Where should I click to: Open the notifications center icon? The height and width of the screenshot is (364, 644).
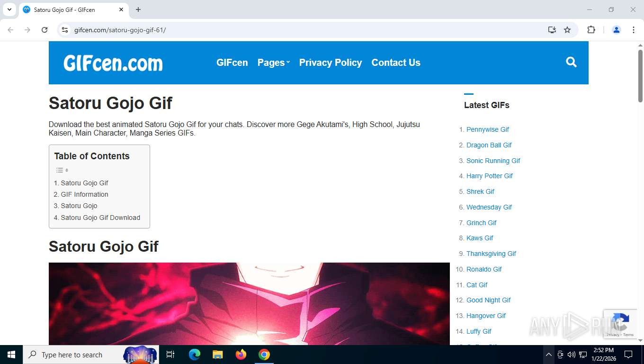[x=628, y=355]
